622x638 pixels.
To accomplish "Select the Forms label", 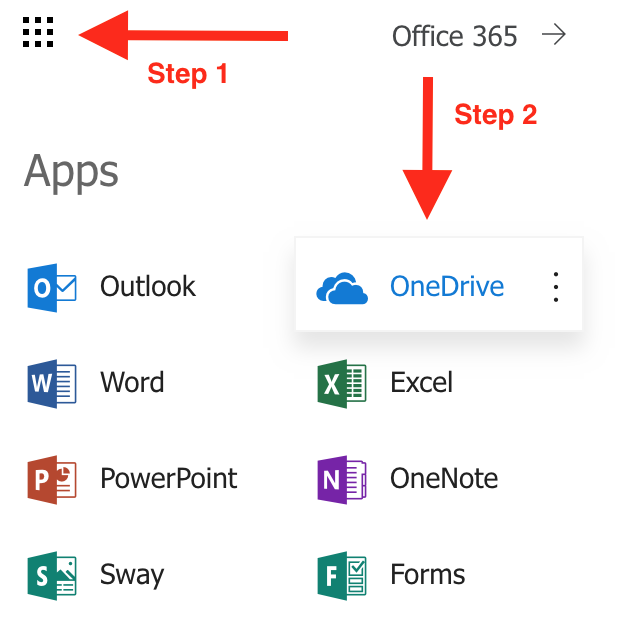I will 428,574.
